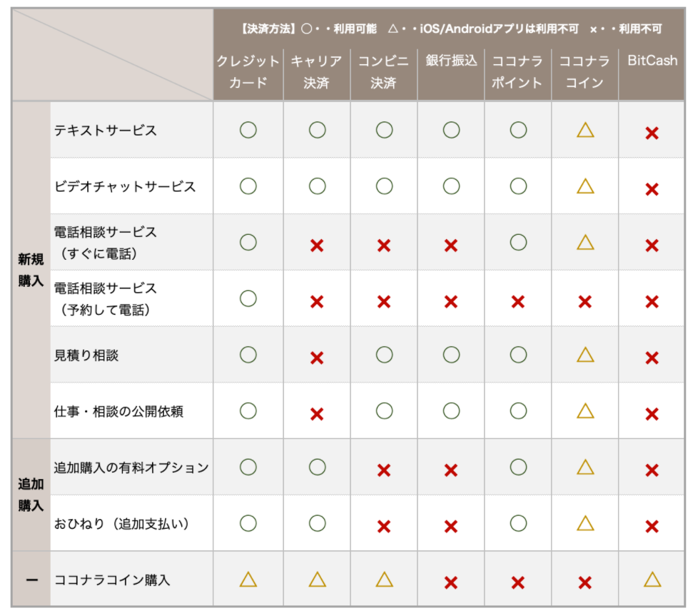Click the circle for テキストサービス under クレジットカード

[x=248, y=130]
